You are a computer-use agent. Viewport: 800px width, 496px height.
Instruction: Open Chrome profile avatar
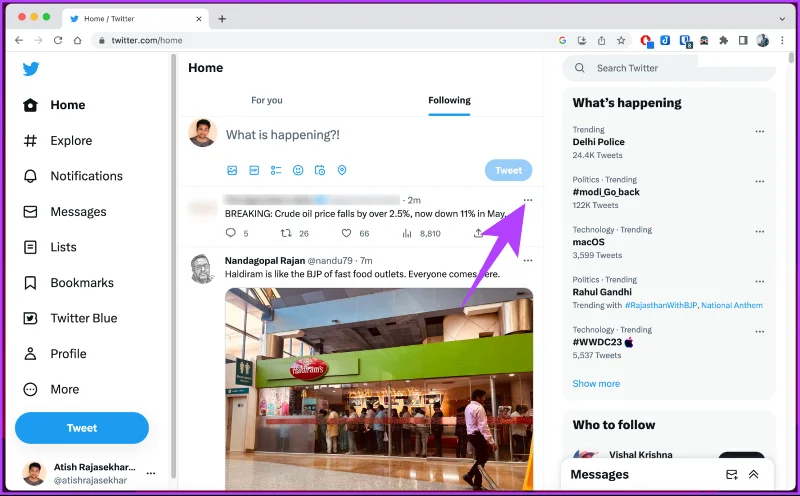(x=762, y=40)
